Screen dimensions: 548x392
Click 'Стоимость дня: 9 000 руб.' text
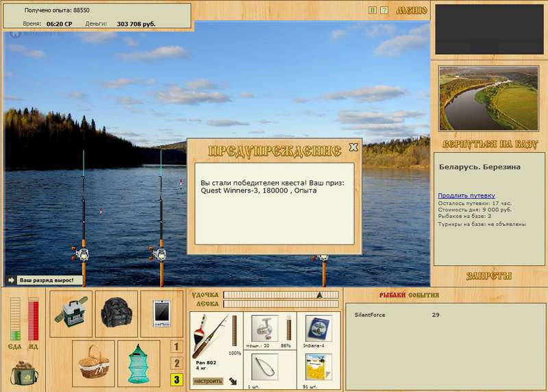point(475,210)
